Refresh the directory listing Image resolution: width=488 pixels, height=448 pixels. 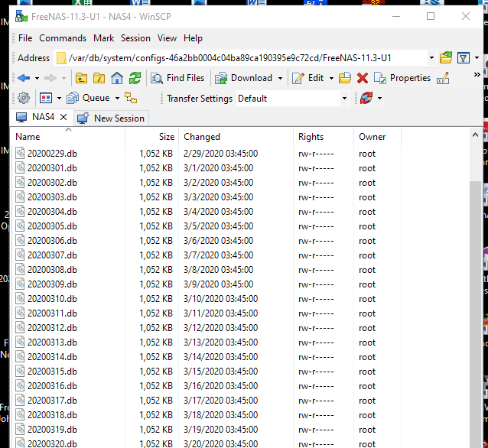(135, 78)
